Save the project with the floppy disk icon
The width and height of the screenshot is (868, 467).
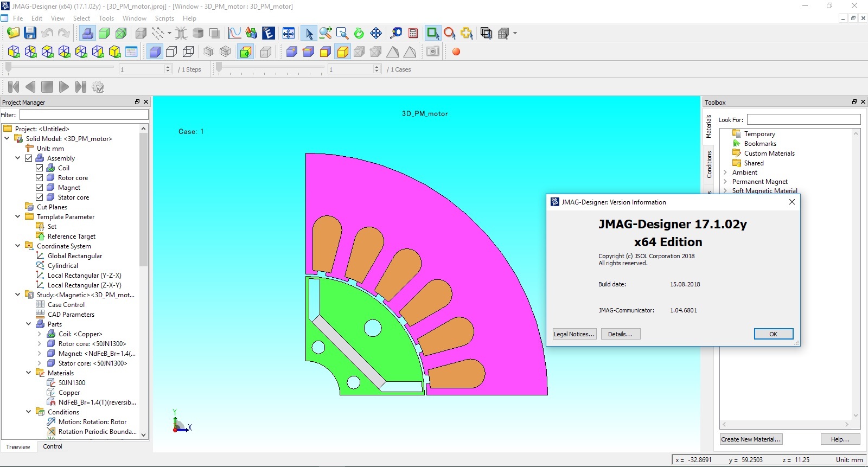tap(30, 33)
